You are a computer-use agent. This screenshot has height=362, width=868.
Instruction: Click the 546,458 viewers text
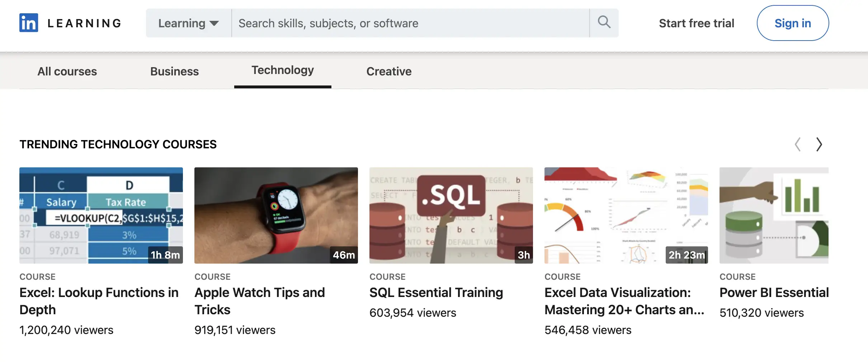(588, 330)
